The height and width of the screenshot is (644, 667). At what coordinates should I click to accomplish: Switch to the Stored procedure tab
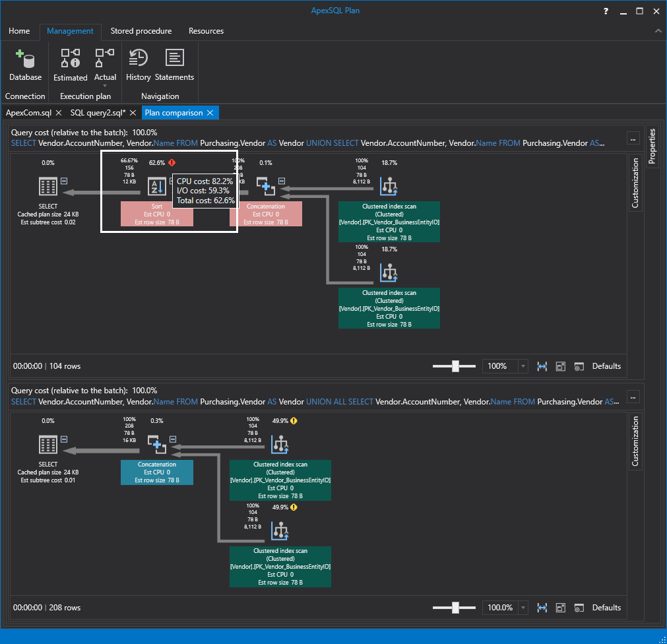(141, 31)
